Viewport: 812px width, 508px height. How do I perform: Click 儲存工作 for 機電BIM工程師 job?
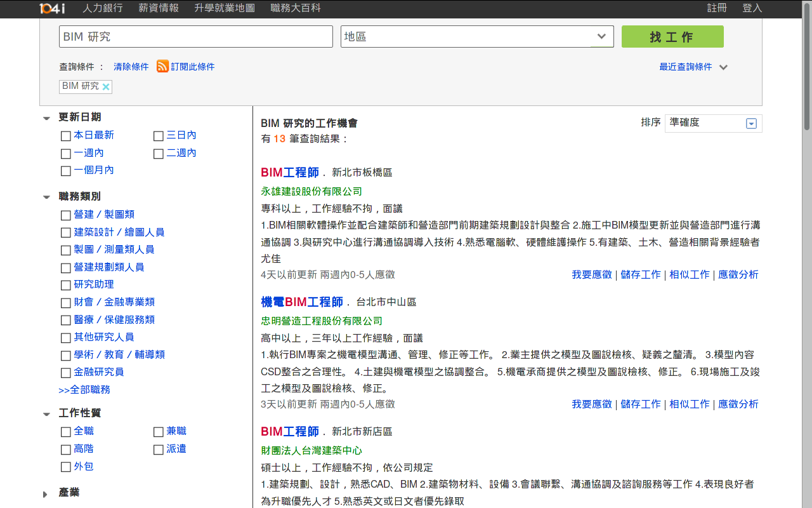tap(641, 404)
